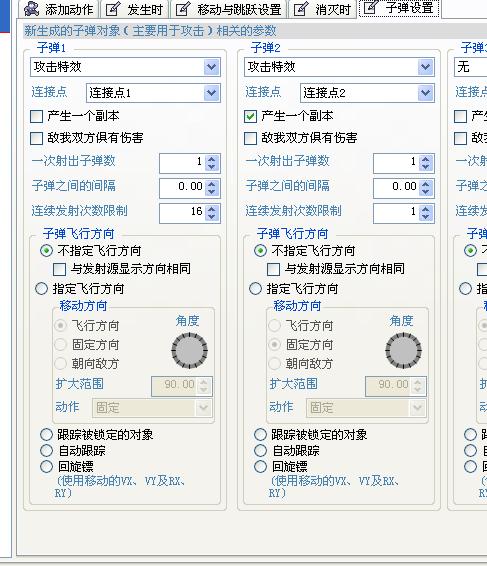
Task: Click the 角度 dial under 子弹1
Action: (190, 351)
